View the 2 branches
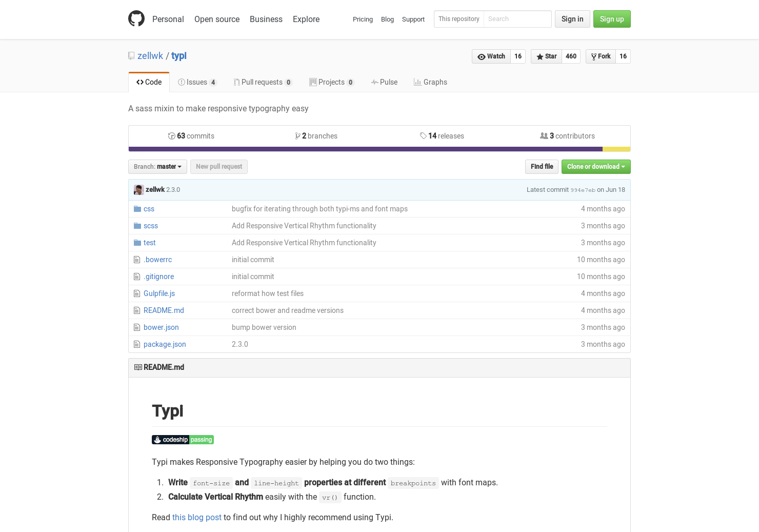 [316, 136]
